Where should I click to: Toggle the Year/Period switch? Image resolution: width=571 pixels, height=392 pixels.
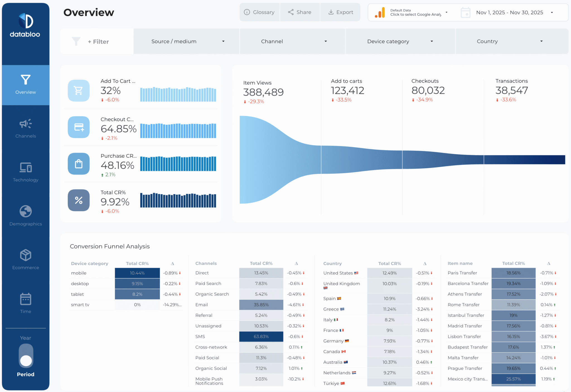point(25,356)
